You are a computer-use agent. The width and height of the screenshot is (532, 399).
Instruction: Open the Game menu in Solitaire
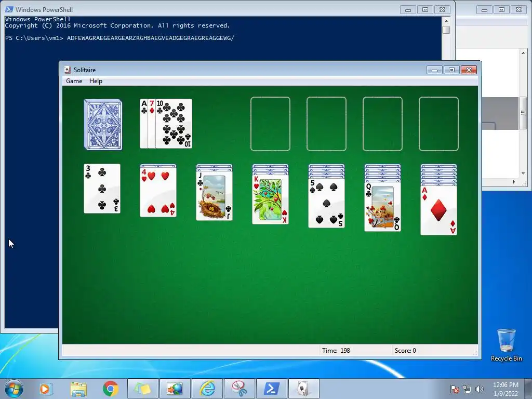[x=74, y=81]
